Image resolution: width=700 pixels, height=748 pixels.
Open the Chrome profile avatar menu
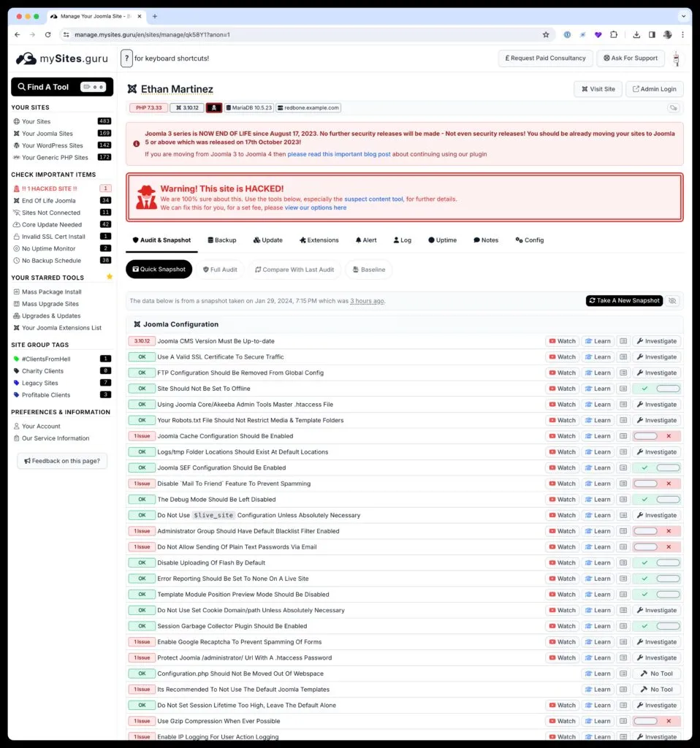[667, 34]
